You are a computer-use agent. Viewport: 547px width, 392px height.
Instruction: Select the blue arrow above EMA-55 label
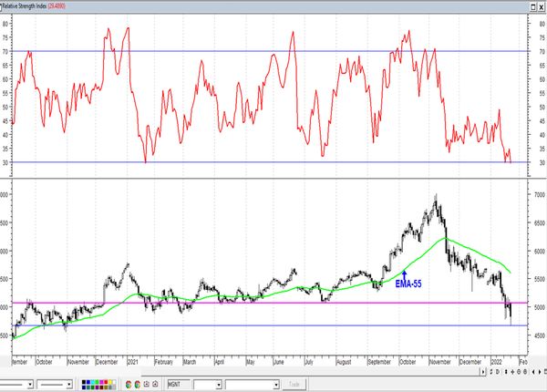point(404,273)
